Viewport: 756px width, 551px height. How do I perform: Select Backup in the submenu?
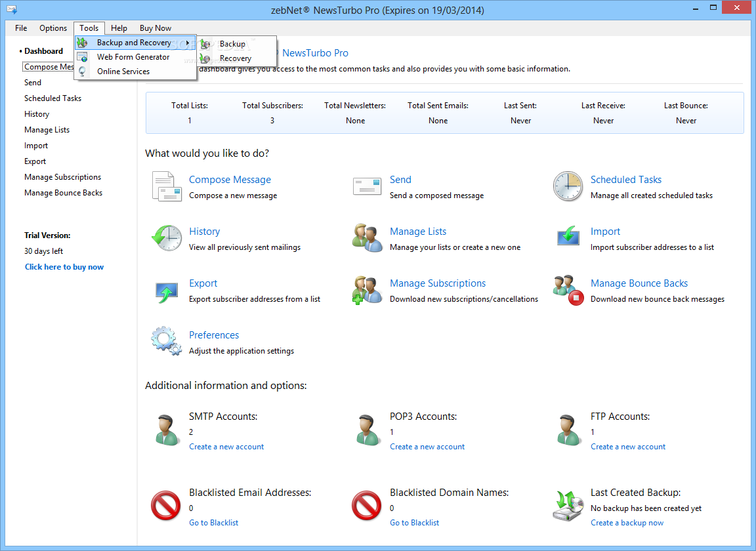point(237,44)
